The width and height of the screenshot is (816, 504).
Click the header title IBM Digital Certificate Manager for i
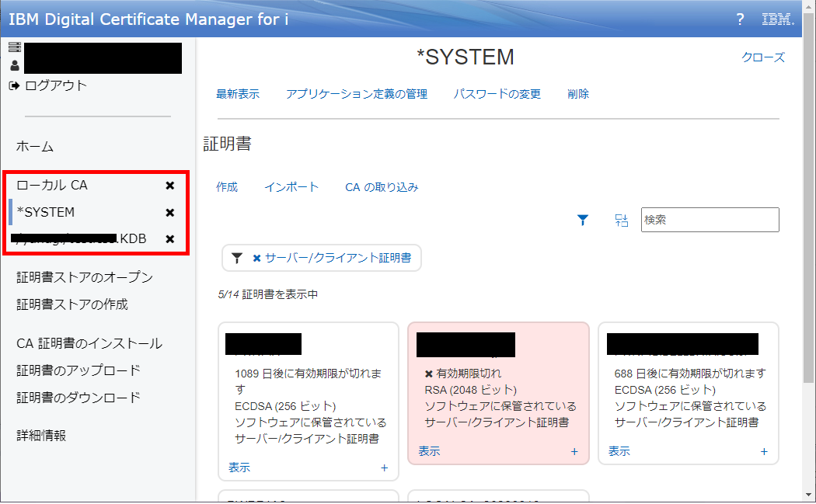(x=148, y=19)
